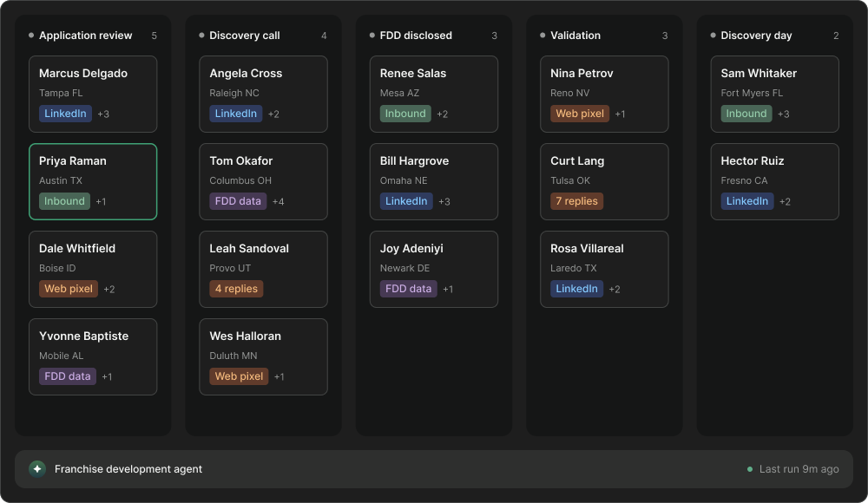Open Marcus Delgado's card
The image size is (868, 503).
point(93,94)
